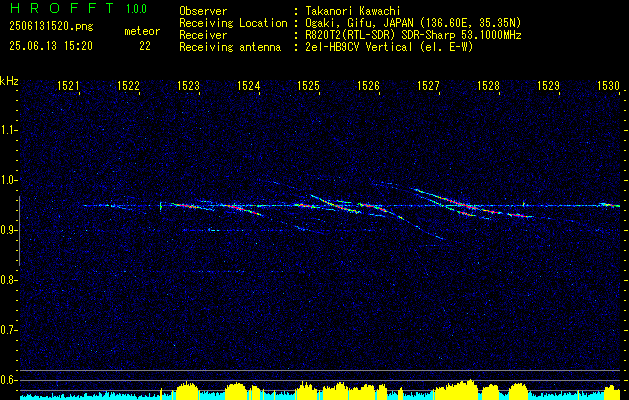Click the 1528 time marker

coord(489,85)
